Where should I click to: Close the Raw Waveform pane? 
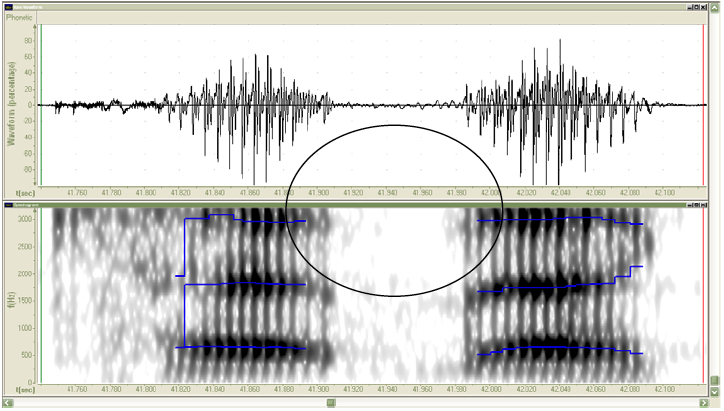(x=703, y=7)
